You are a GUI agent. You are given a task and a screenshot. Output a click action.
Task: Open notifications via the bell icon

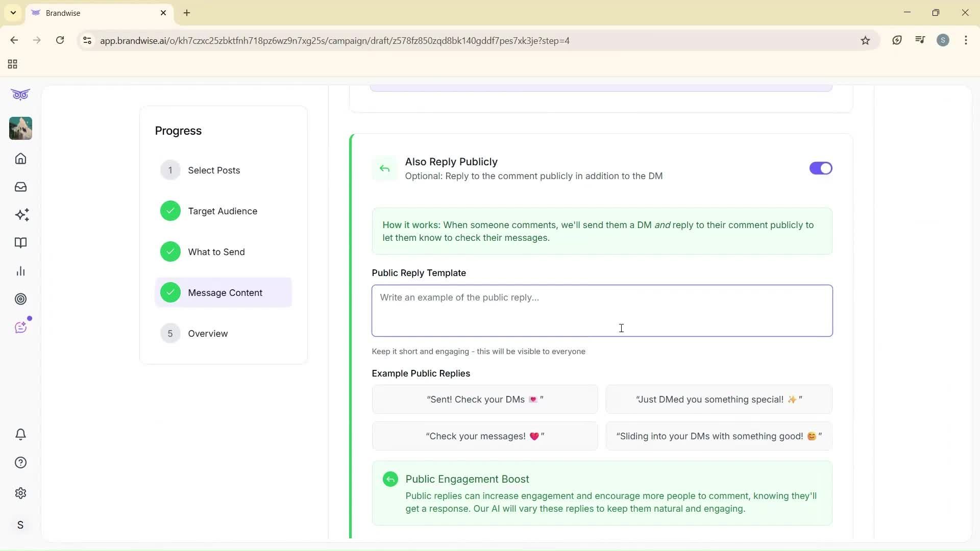click(x=20, y=434)
